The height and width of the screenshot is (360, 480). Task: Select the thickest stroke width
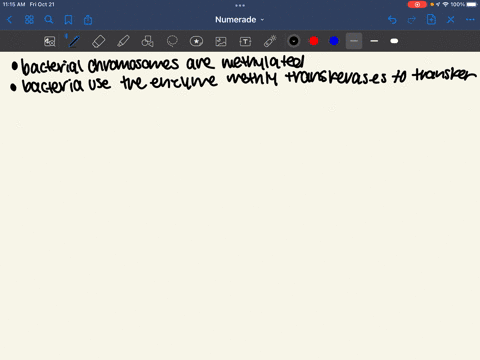point(394,41)
